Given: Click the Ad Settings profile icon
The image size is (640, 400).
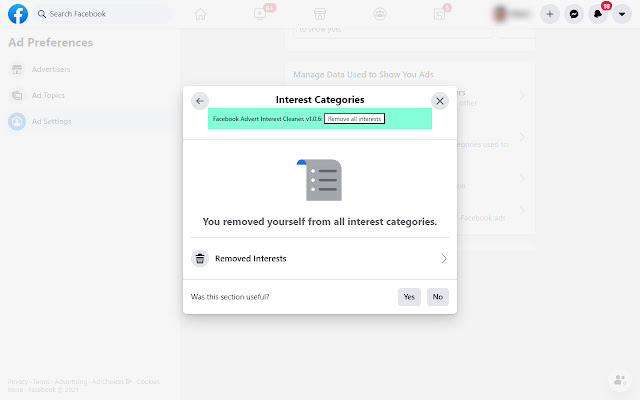Looking at the screenshot, I should [17, 122].
